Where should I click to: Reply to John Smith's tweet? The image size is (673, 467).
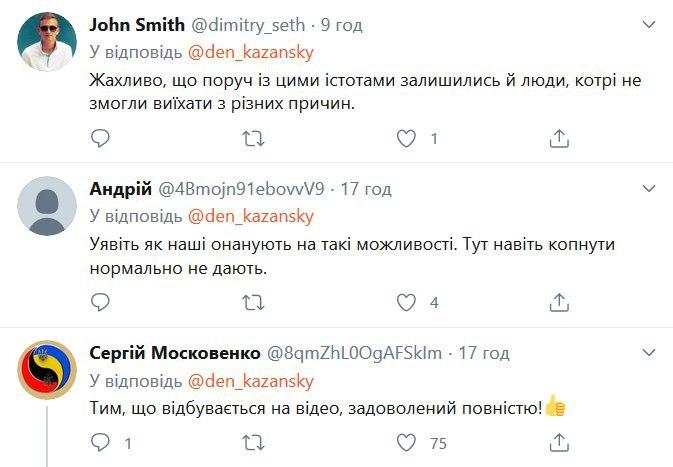(x=99, y=138)
